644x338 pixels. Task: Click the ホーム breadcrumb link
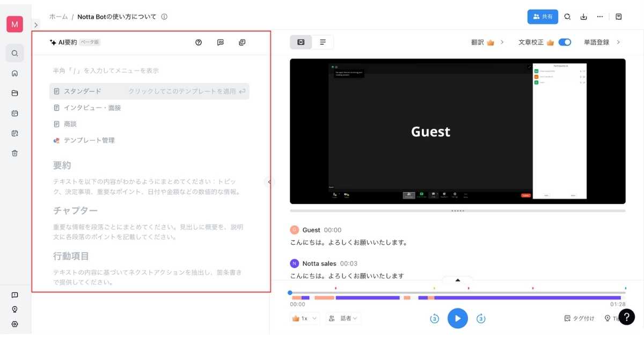pyautogui.click(x=58, y=17)
